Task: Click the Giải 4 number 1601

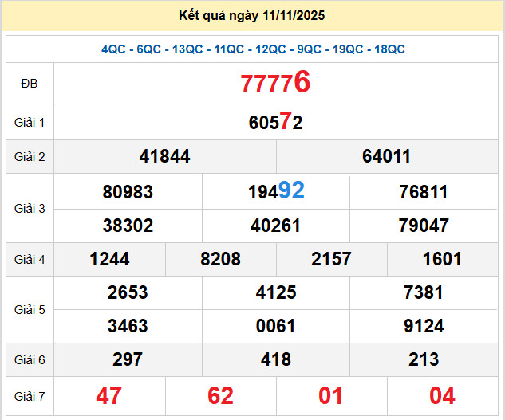Action: (x=442, y=259)
